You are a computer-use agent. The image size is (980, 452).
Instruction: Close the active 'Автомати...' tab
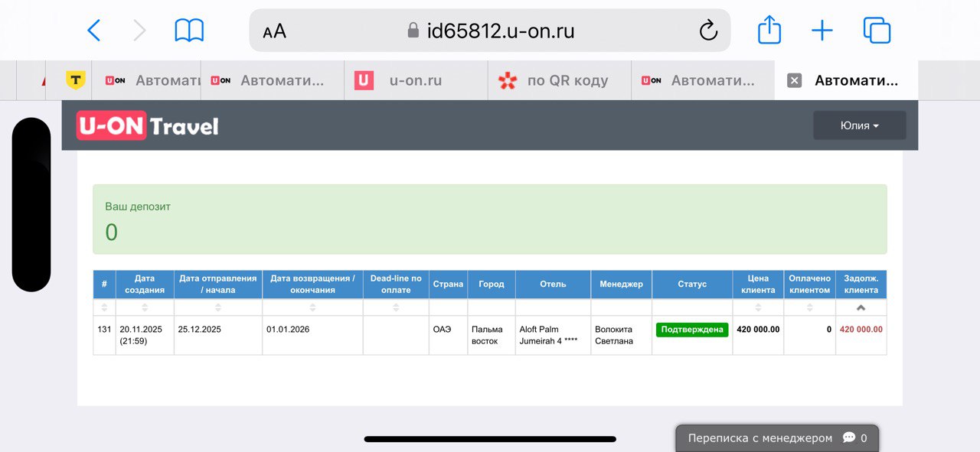click(794, 80)
